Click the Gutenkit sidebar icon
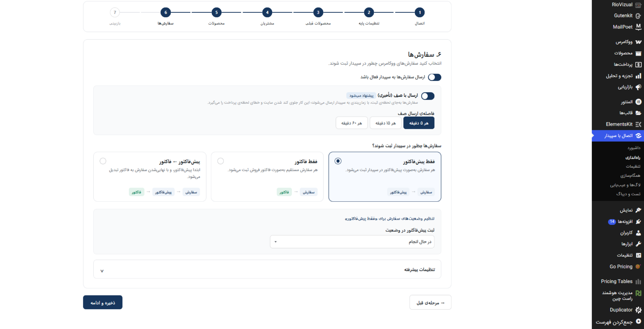The width and height of the screenshot is (644, 329). coord(638,16)
